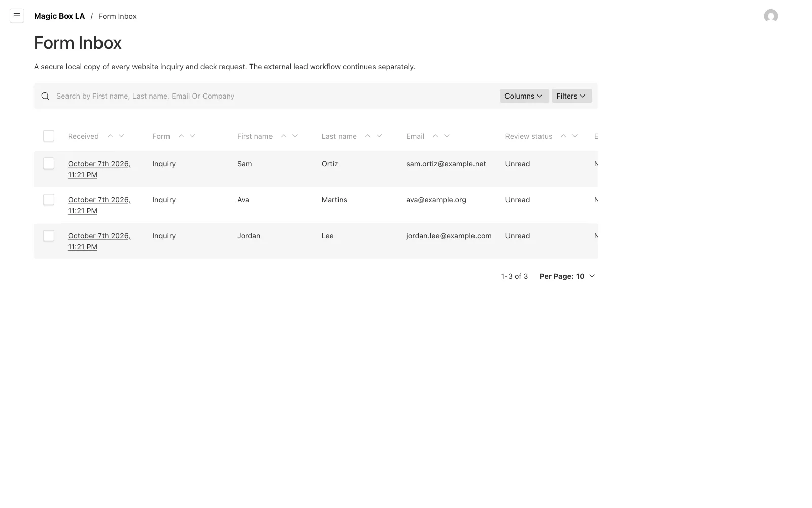Sort Review status column ascending

[x=563, y=136]
